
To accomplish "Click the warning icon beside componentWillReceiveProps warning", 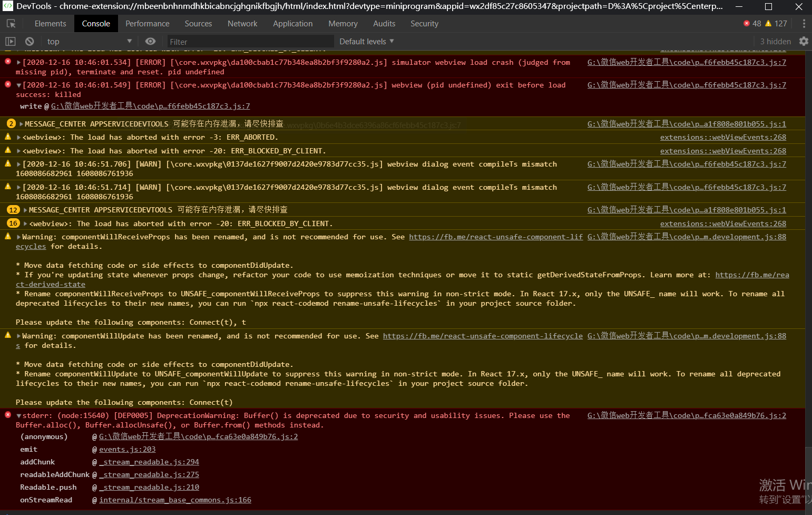I will point(8,236).
